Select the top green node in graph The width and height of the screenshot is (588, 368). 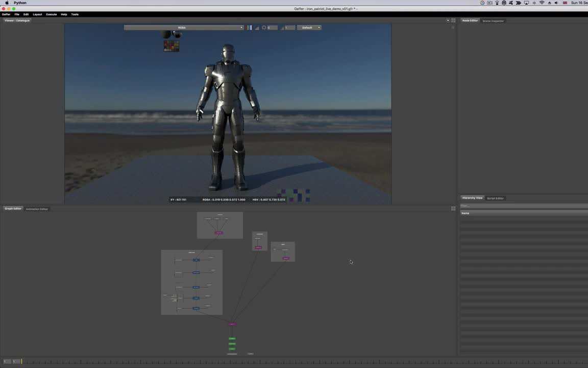[232, 338]
